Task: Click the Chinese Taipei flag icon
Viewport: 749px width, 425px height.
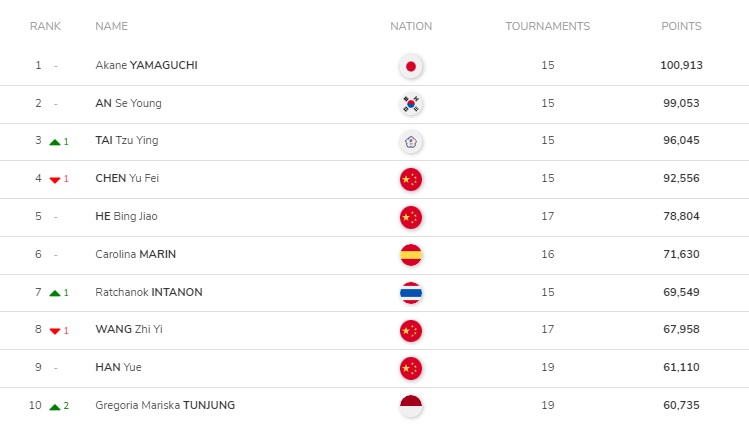Action: pos(411,142)
